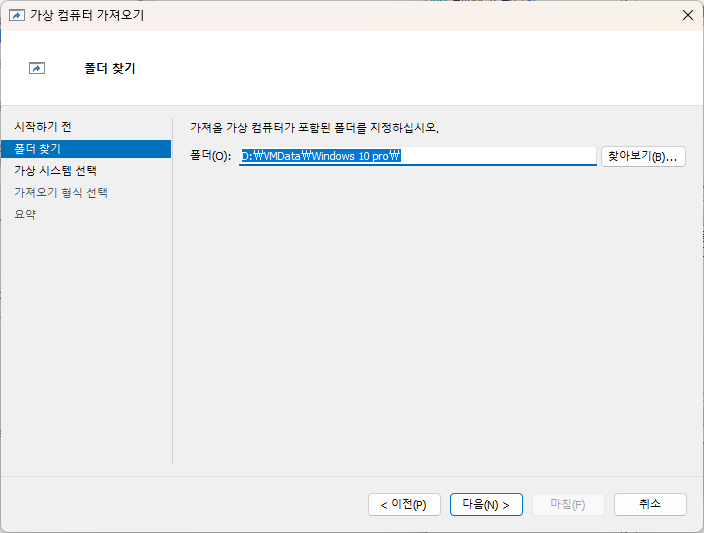Click the disabled 마침(F) button
The image size is (704, 533).
pyautogui.click(x=568, y=504)
